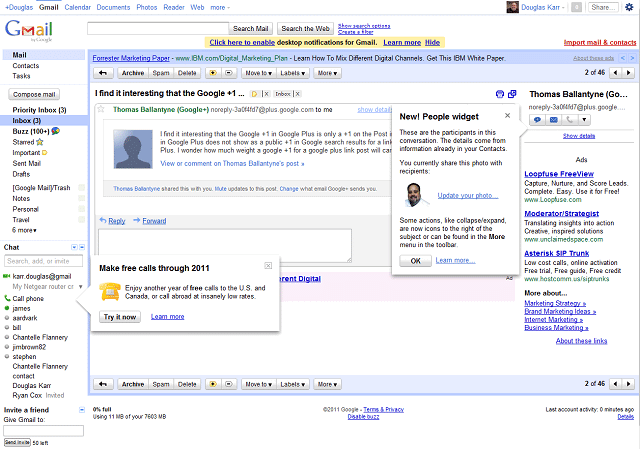The height and width of the screenshot is (449, 640).
Task: Open Photos from the Google bar
Action: (147, 7)
